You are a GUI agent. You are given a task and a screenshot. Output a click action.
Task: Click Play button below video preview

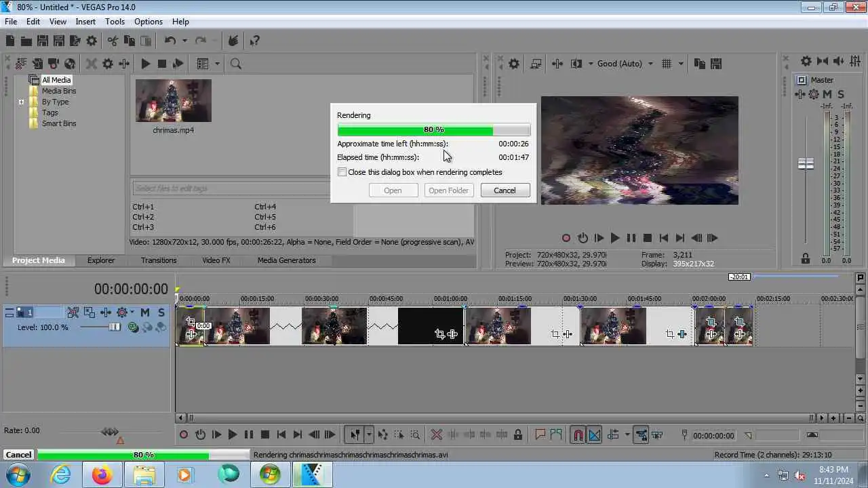615,238
